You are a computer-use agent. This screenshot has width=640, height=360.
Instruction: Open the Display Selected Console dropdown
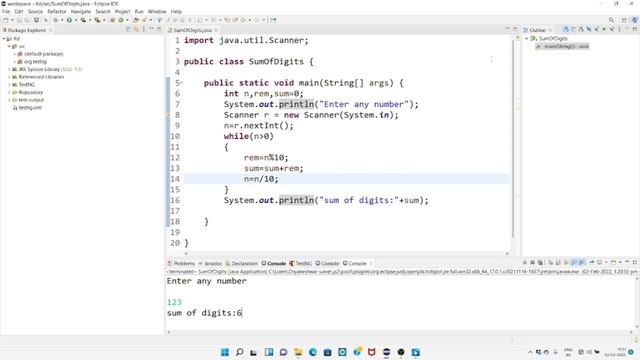pos(606,262)
